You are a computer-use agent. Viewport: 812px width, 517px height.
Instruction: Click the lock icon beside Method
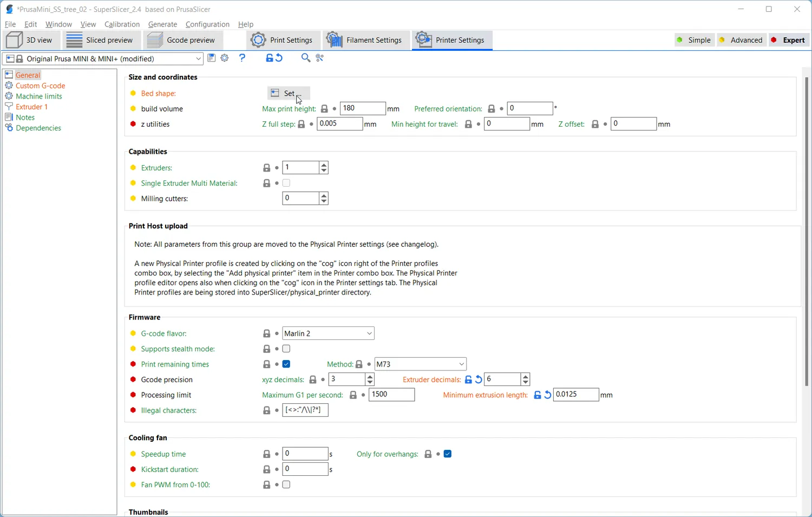(x=359, y=364)
